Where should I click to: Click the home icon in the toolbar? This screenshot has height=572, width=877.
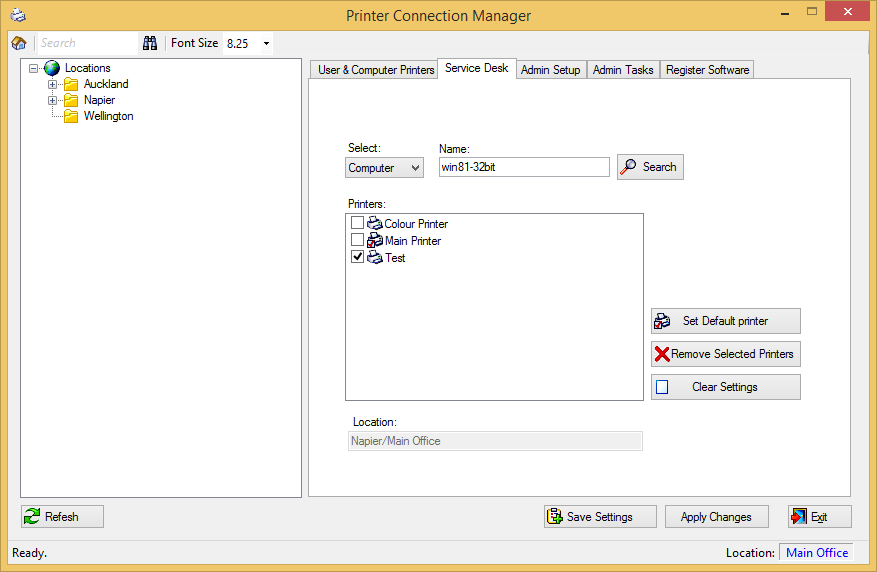(x=18, y=43)
